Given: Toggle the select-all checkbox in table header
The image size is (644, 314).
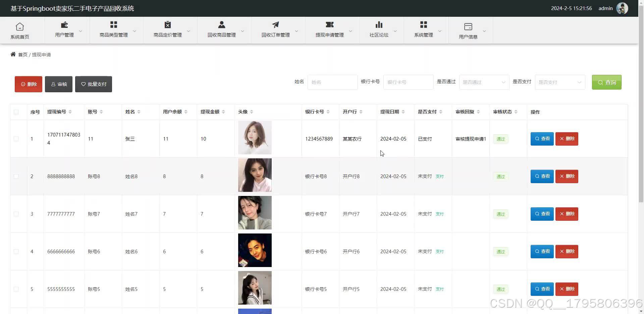Looking at the screenshot, I should [x=16, y=112].
